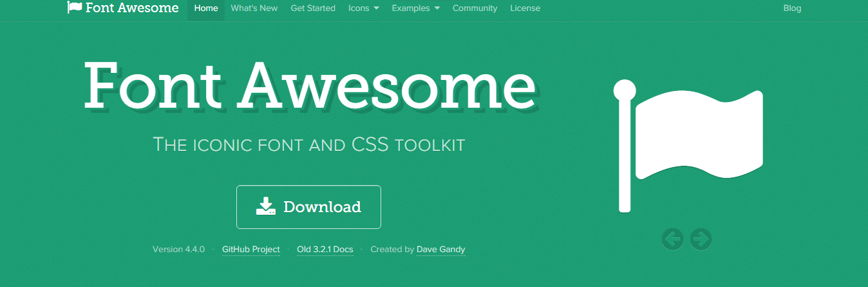The image size is (868, 287).
Task: Open Old 3.2.1 Docs link
Action: pyautogui.click(x=325, y=249)
